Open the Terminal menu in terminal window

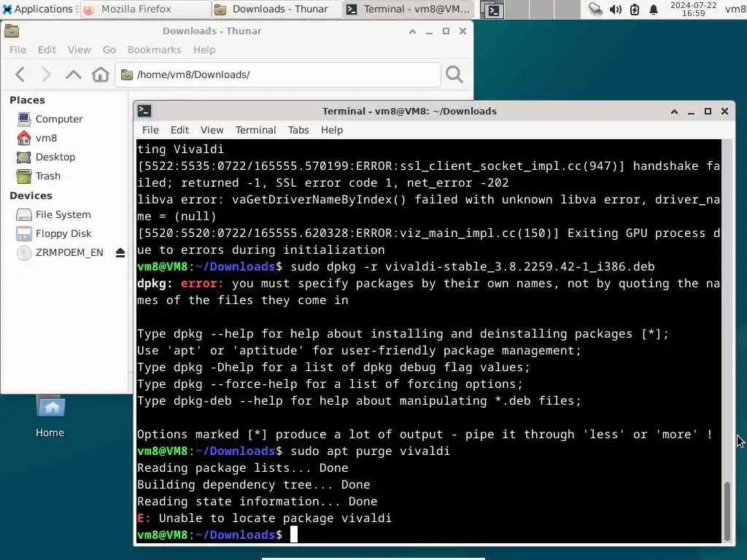[255, 130]
